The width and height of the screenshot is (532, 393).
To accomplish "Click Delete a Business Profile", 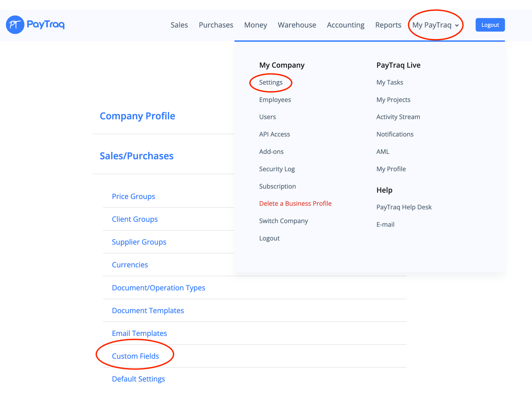I will coord(295,203).
